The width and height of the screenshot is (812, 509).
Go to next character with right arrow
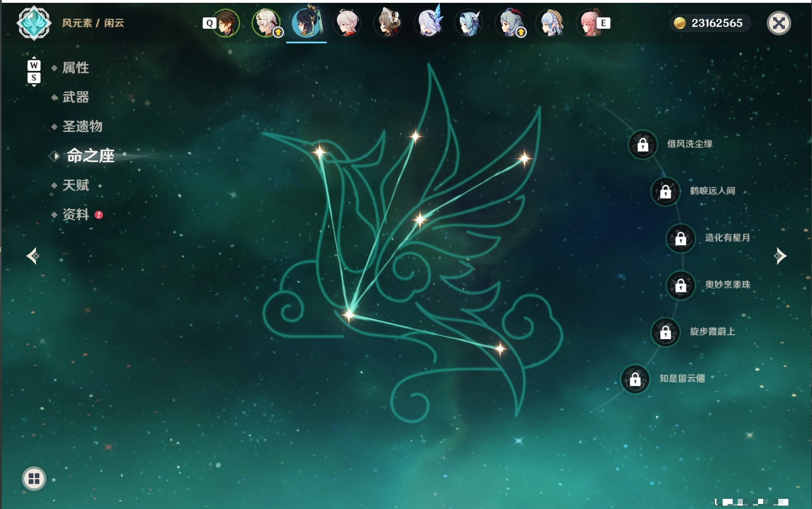[x=780, y=256]
